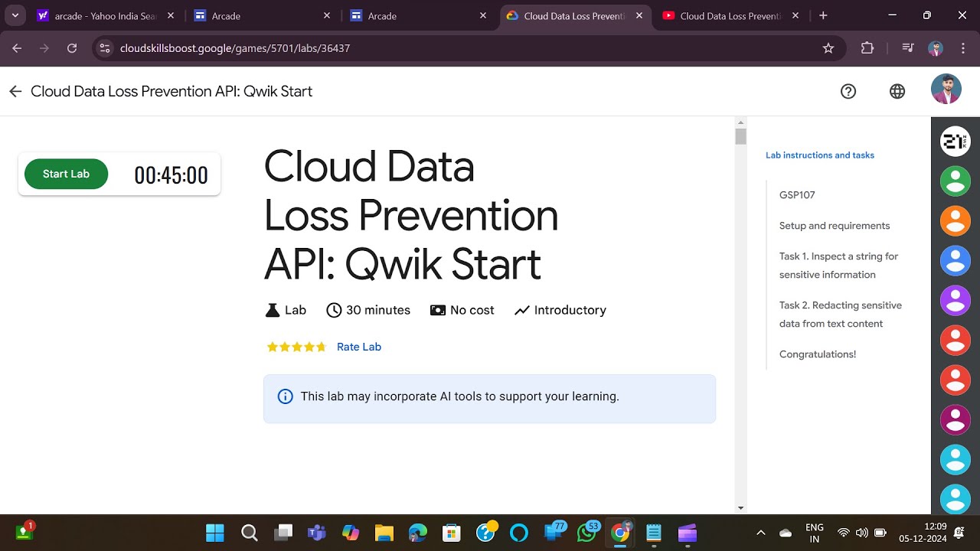Viewport: 980px width, 551px height.
Task: Open the tab search dropdown
Action: click(x=15, y=15)
